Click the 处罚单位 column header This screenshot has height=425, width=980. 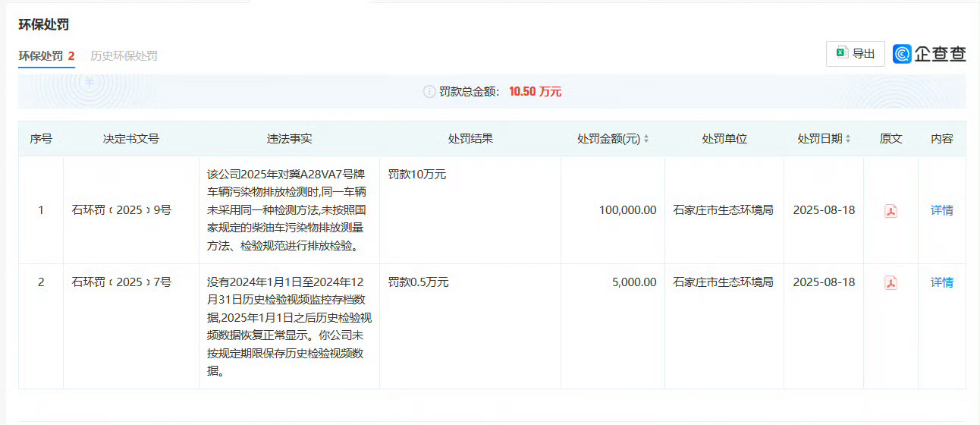[x=724, y=139]
